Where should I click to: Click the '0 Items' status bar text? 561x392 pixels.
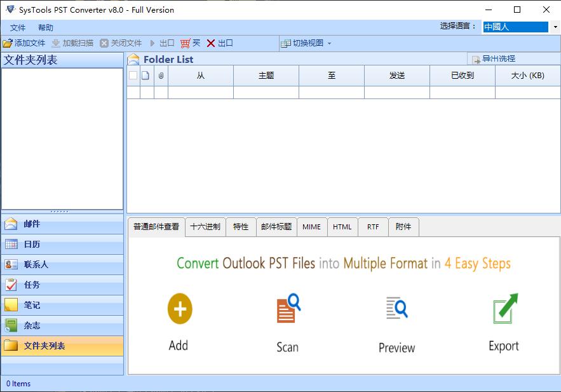pos(18,384)
